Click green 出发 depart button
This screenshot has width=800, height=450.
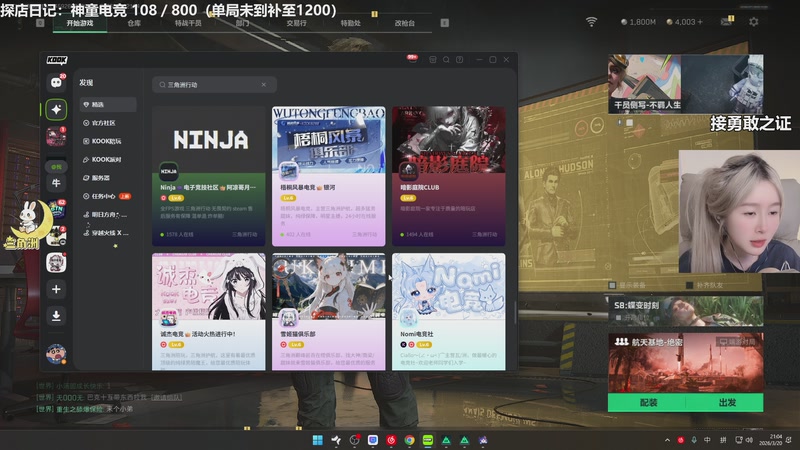click(726, 403)
